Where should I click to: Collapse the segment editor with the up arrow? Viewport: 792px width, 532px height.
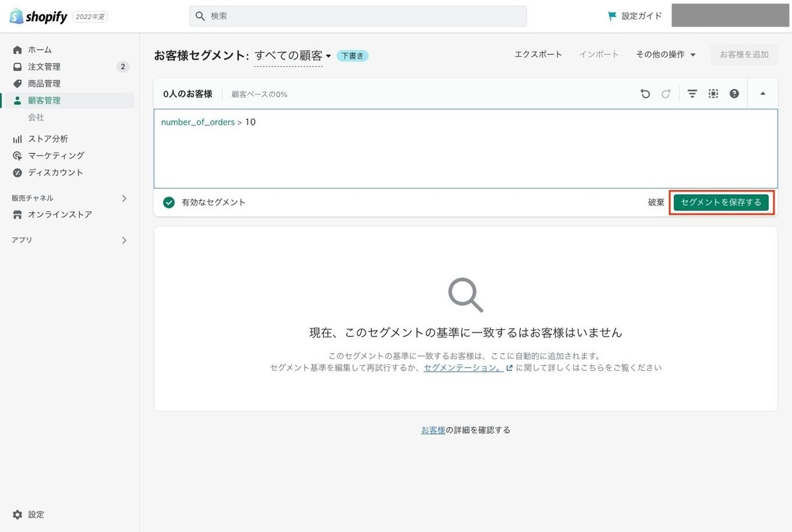(x=762, y=94)
